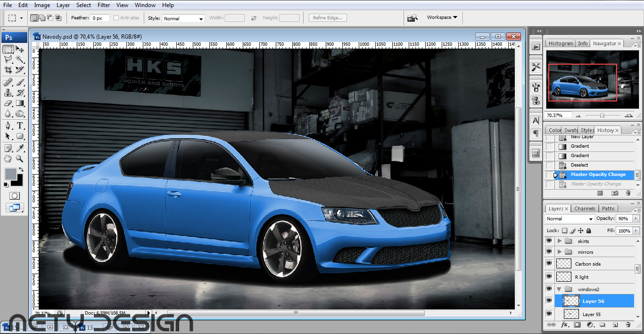The width and height of the screenshot is (644, 334).
Task: Click the Refine Edge button
Action: (328, 18)
